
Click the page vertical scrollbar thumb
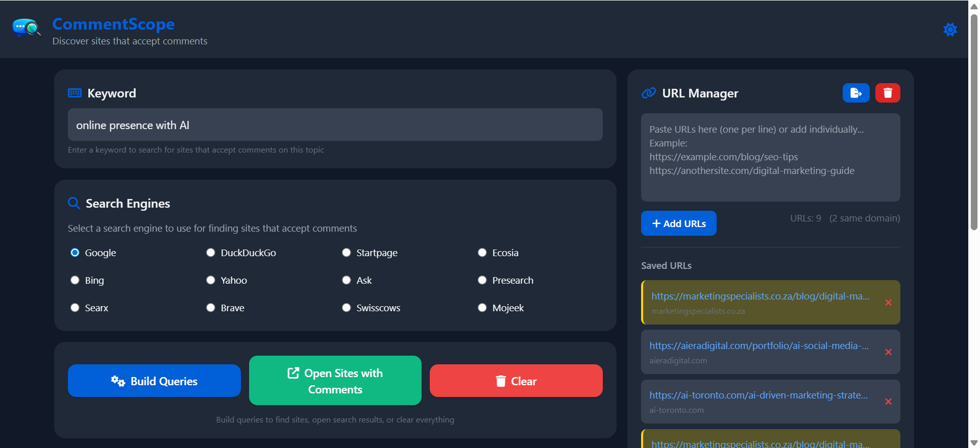coord(974,122)
